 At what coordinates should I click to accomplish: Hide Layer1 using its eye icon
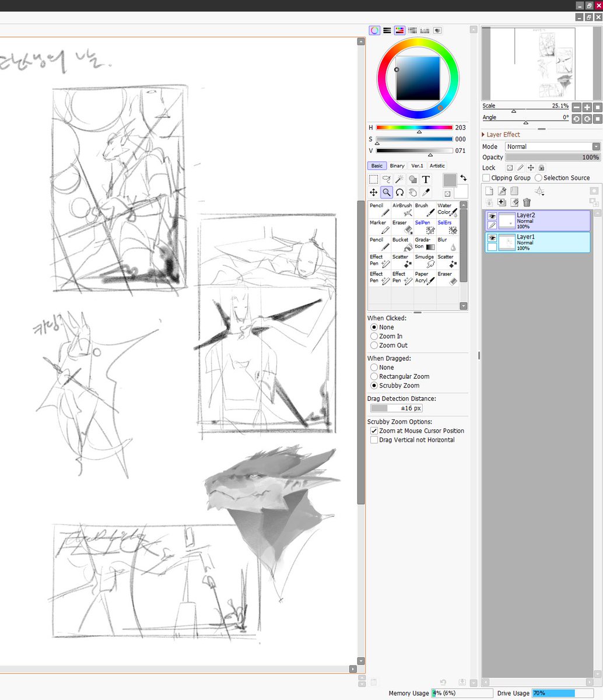492,239
